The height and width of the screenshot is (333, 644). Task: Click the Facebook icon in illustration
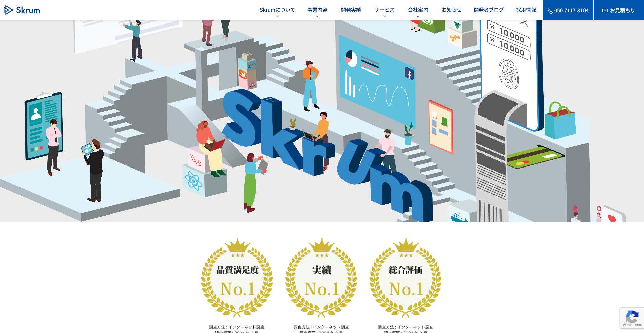[x=409, y=74]
